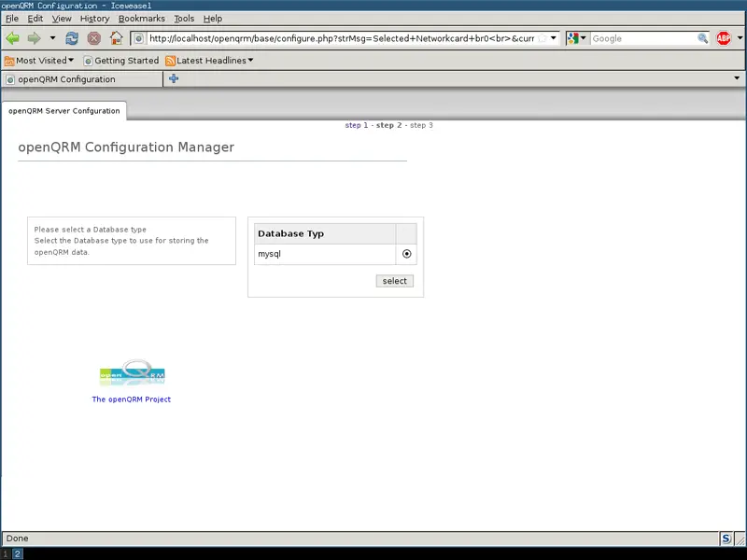Open the File menu
The width and height of the screenshot is (747, 560).
click(12, 19)
